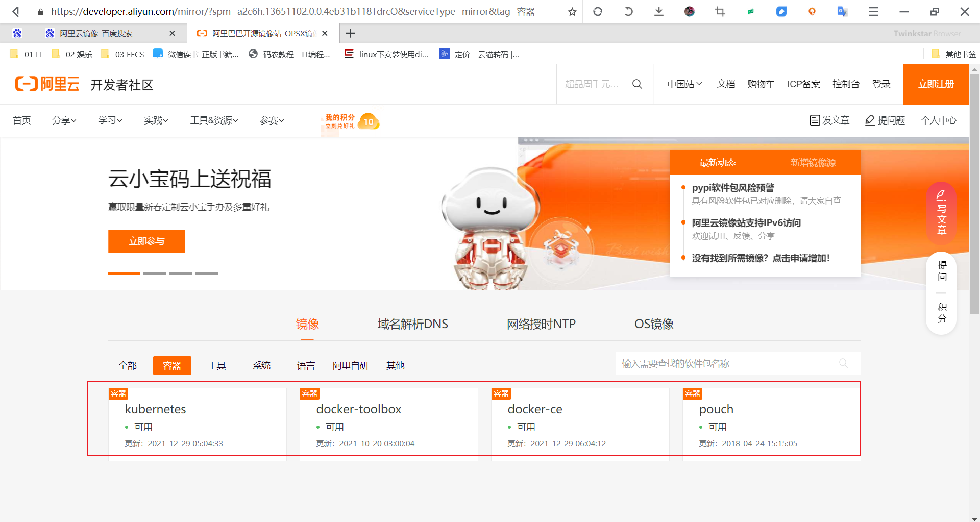Click the orange lightbulb extension icon
The height and width of the screenshot is (522, 980).
(812, 11)
